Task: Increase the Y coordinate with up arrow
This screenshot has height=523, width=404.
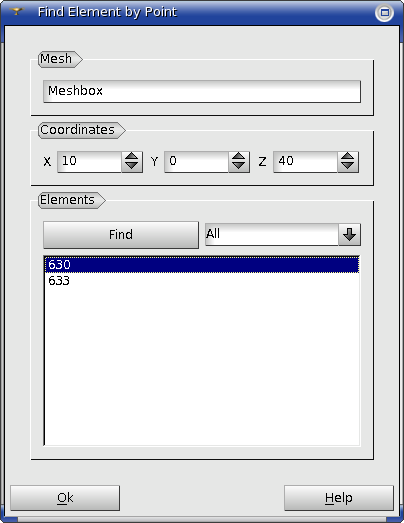Action: (239, 157)
